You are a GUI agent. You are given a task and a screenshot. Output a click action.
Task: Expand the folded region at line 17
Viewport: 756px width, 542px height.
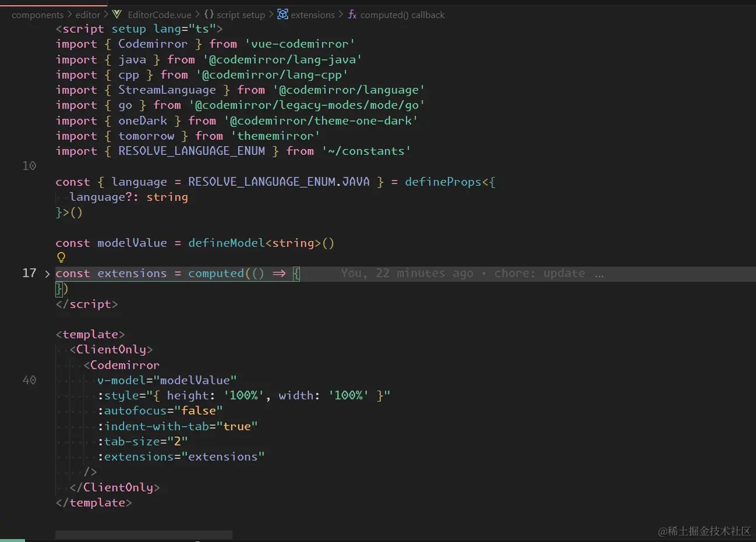point(47,274)
